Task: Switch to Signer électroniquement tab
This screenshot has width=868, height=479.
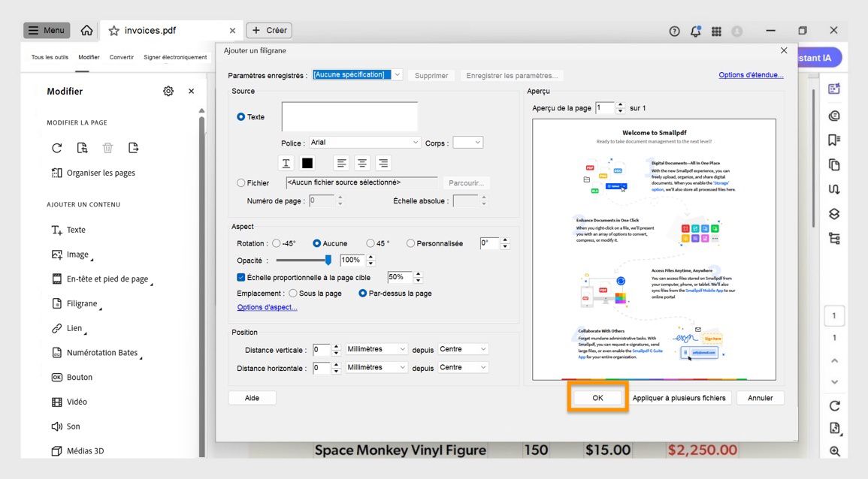Action: tap(176, 58)
